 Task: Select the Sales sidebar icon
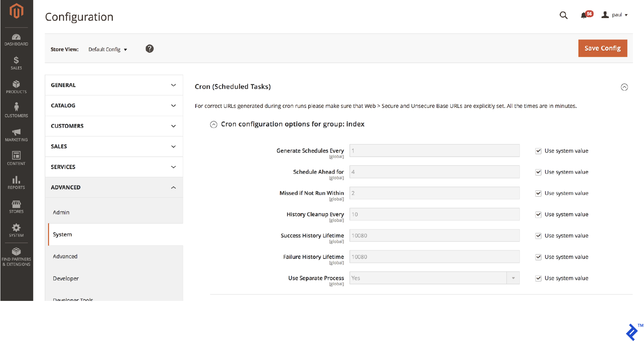16,63
